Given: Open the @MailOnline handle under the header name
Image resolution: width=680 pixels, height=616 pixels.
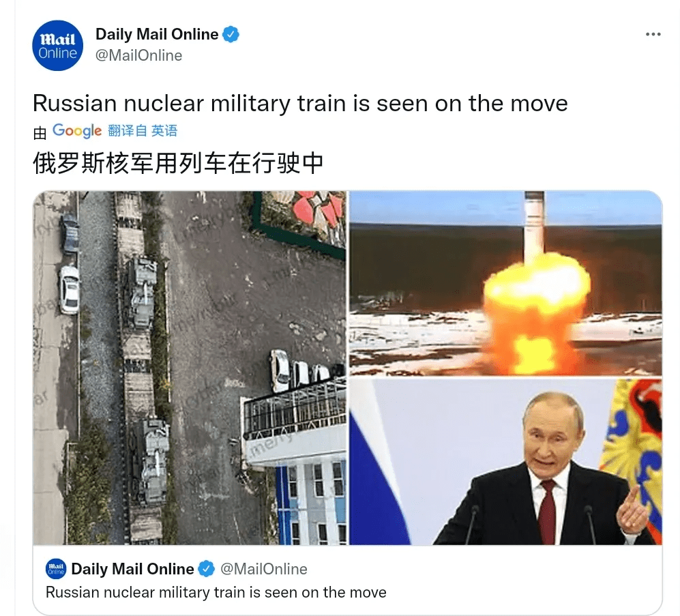Looking at the screenshot, I should [x=138, y=55].
